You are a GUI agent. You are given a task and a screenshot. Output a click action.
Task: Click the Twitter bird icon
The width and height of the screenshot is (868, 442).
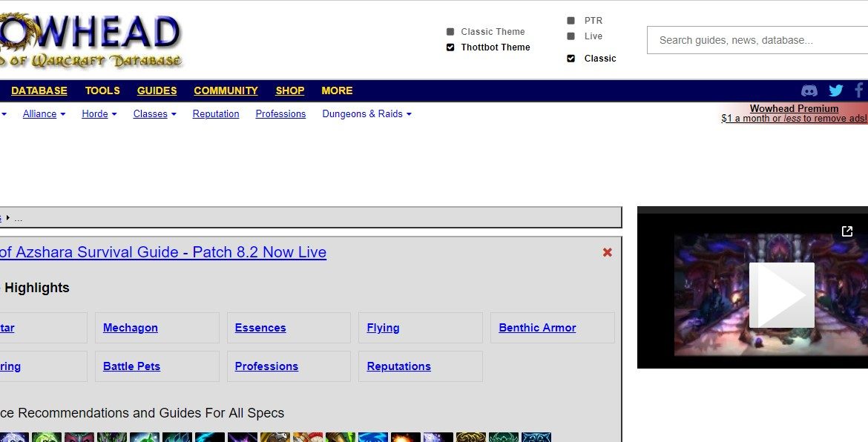coord(836,90)
